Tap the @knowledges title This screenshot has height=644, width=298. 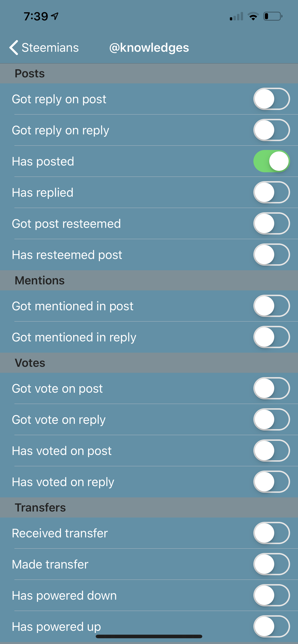[149, 47]
